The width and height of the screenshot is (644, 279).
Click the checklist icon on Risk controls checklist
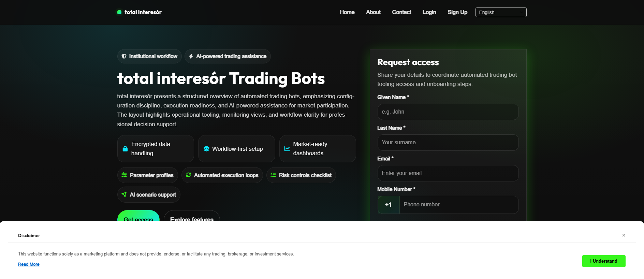click(x=273, y=175)
